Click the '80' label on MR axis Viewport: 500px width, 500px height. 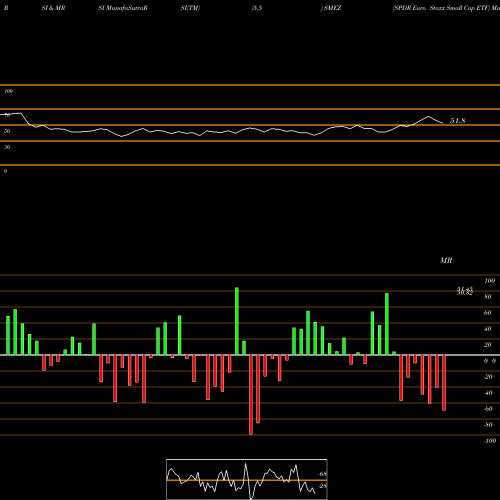pyautogui.click(x=488, y=297)
